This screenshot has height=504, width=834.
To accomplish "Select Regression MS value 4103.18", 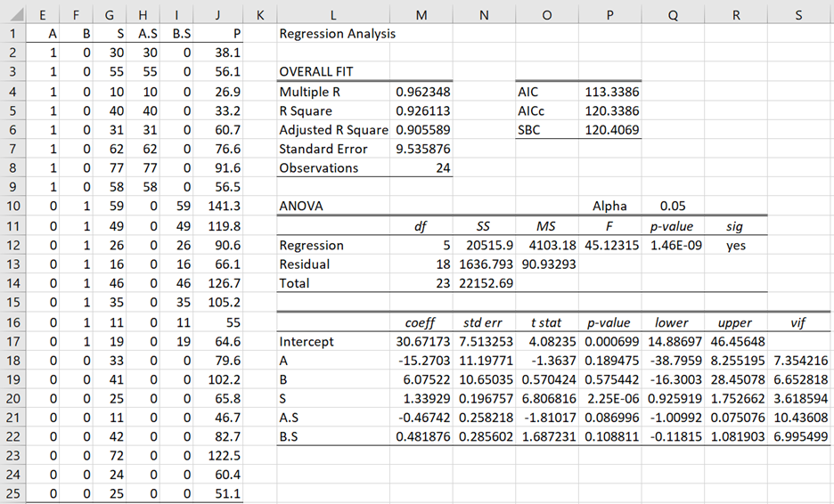I will tap(547, 245).
